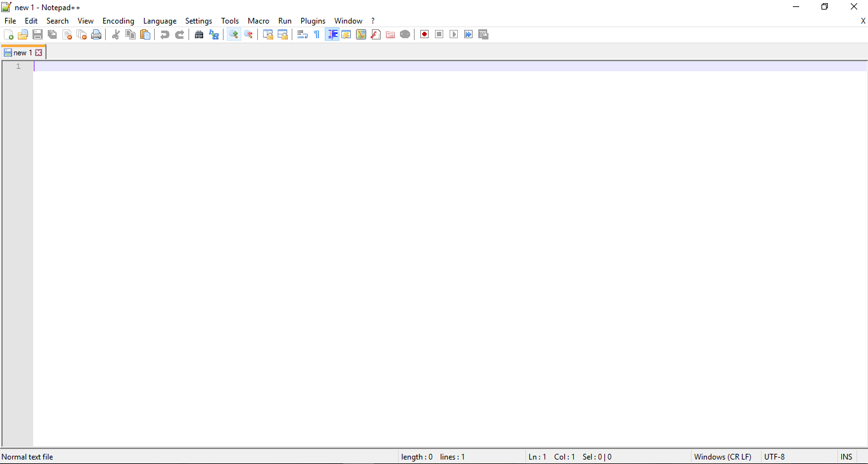Click the Paste icon
Viewport: 868px width, 464px height.
[145, 34]
